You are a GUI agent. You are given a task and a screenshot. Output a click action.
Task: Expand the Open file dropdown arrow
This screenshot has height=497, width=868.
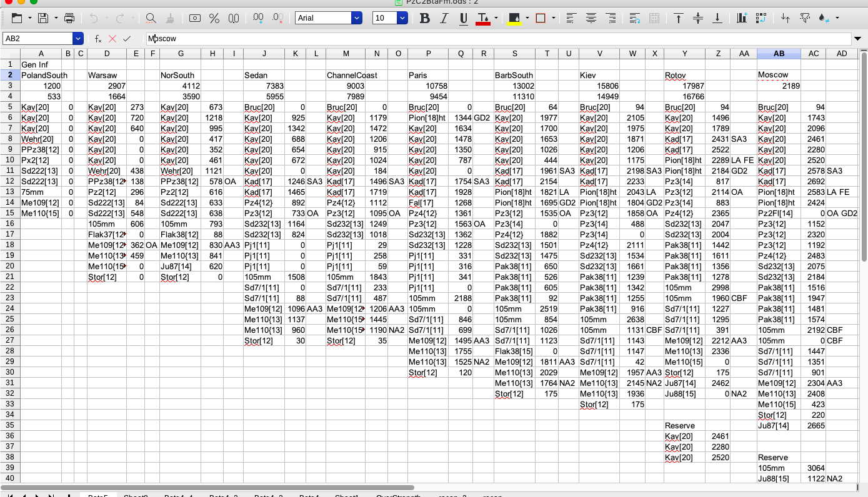pos(29,18)
